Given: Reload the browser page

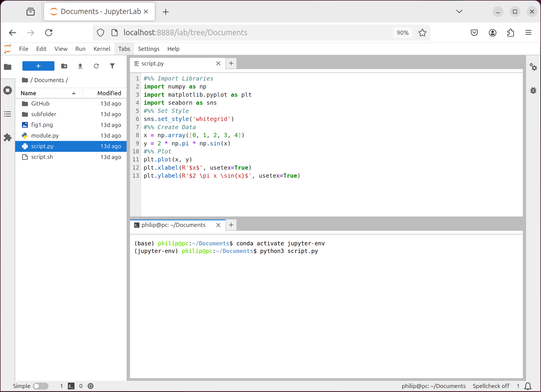Looking at the screenshot, I should click(49, 33).
